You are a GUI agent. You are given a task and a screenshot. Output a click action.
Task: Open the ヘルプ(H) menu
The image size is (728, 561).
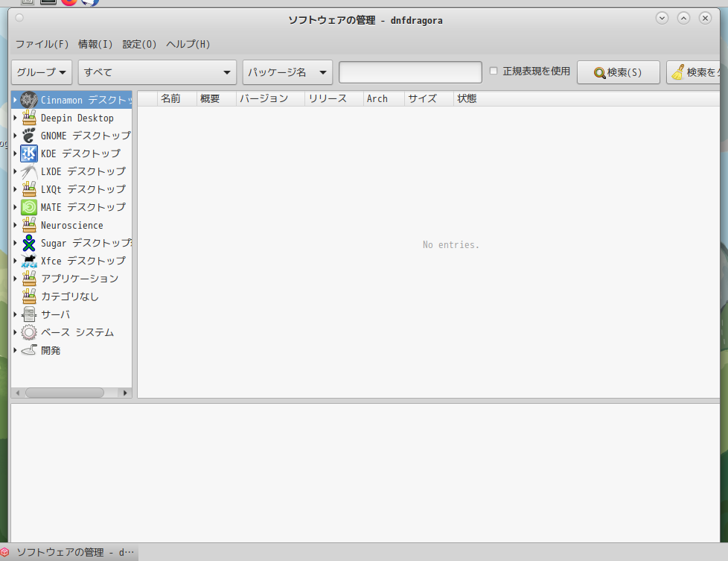[188, 44]
